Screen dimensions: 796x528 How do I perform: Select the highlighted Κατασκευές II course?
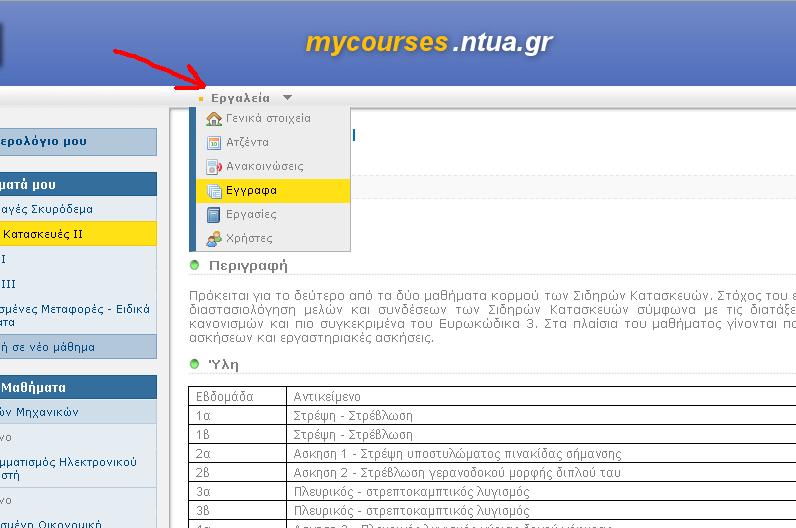[44, 234]
